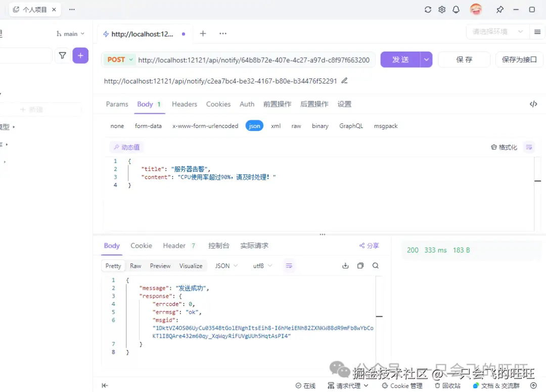Click the upload icon in status bar
546x392 pixels.
pyautogui.click(x=533, y=385)
